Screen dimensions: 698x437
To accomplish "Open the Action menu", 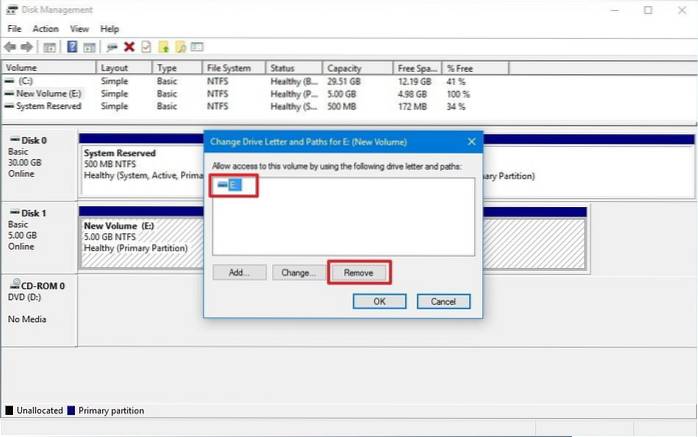I will (x=45, y=29).
